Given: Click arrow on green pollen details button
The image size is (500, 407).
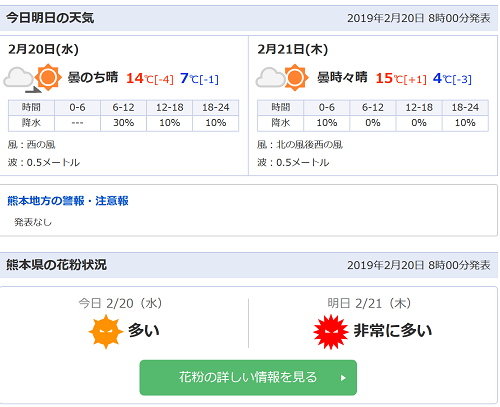Looking at the screenshot, I should pos(343,378).
